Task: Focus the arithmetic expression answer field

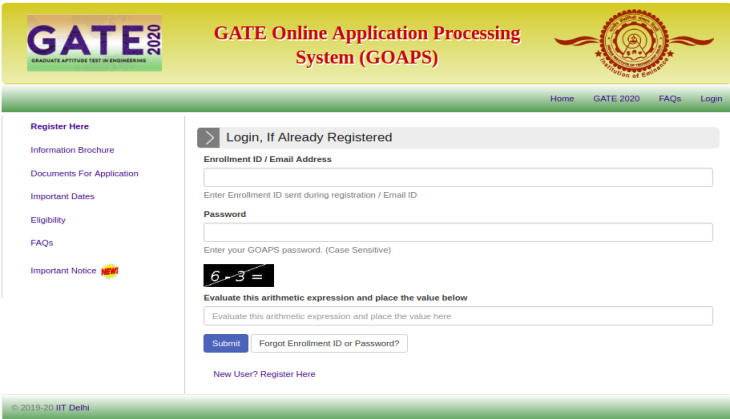Action: pos(458,316)
